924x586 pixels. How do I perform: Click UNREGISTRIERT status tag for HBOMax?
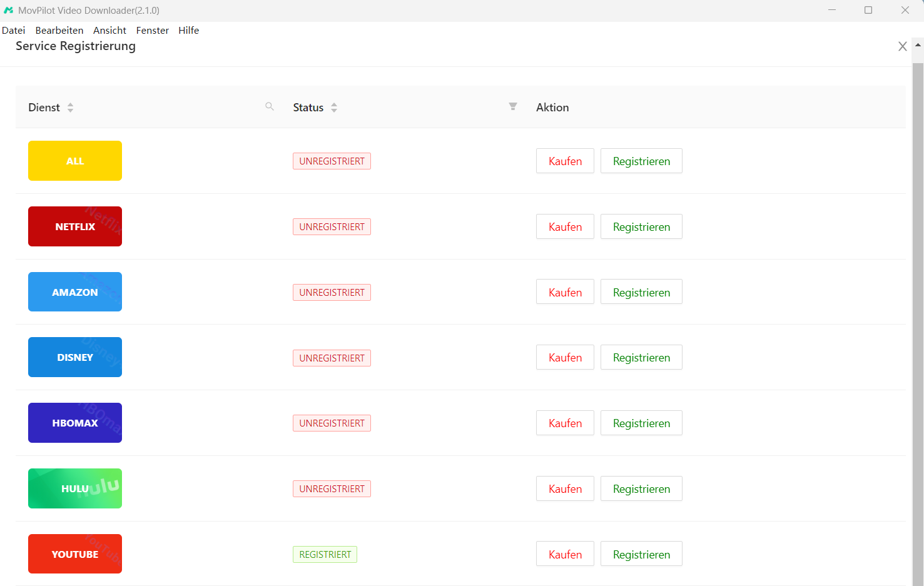(332, 423)
